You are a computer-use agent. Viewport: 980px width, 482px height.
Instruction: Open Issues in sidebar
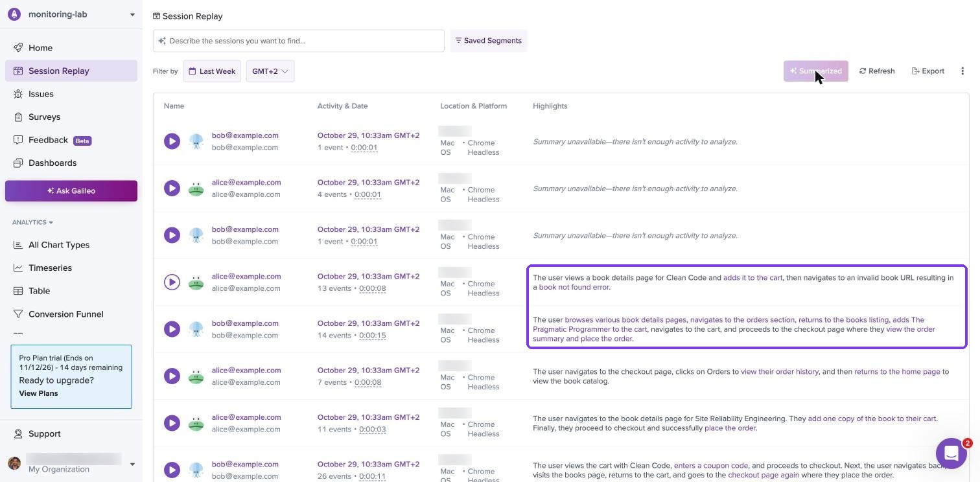click(x=71, y=94)
